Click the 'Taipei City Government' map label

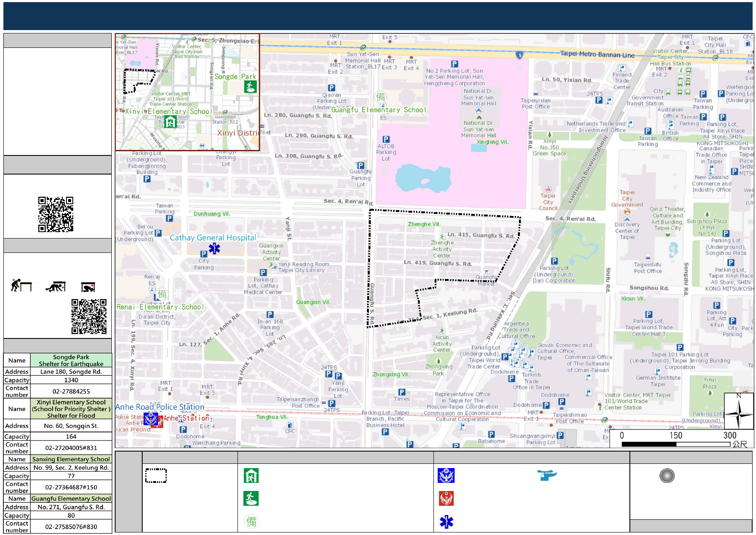click(627, 199)
